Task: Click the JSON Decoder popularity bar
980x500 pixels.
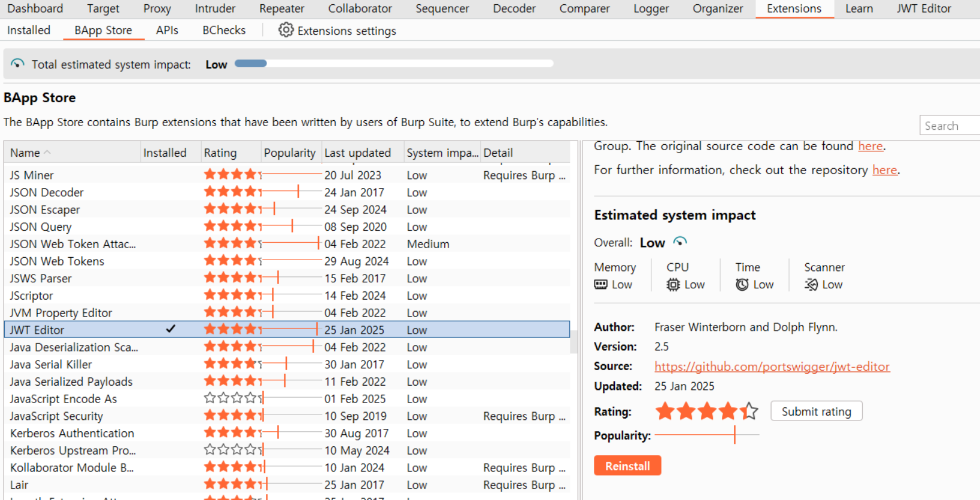Action: click(292, 192)
